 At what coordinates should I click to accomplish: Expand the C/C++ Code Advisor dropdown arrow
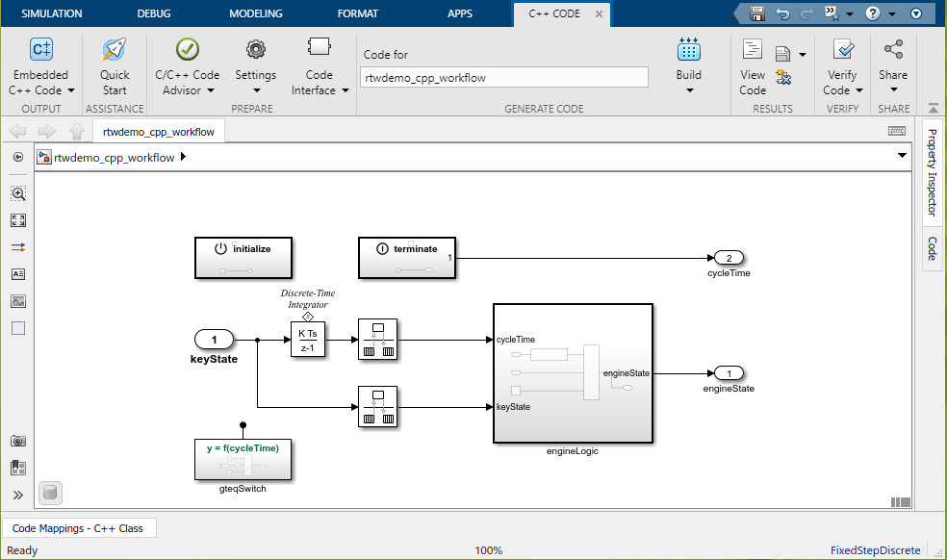pyautogui.click(x=210, y=90)
